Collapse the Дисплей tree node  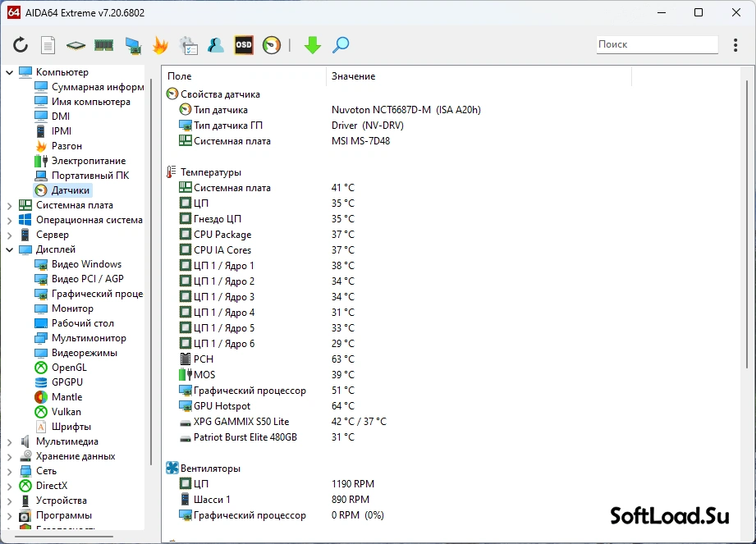click(10, 249)
